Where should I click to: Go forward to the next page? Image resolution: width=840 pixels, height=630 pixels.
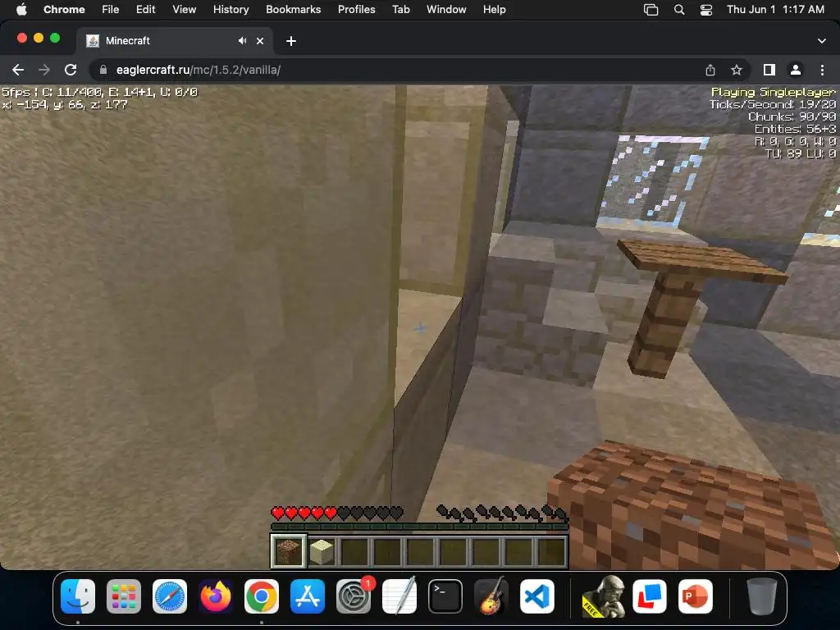tap(44, 70)
